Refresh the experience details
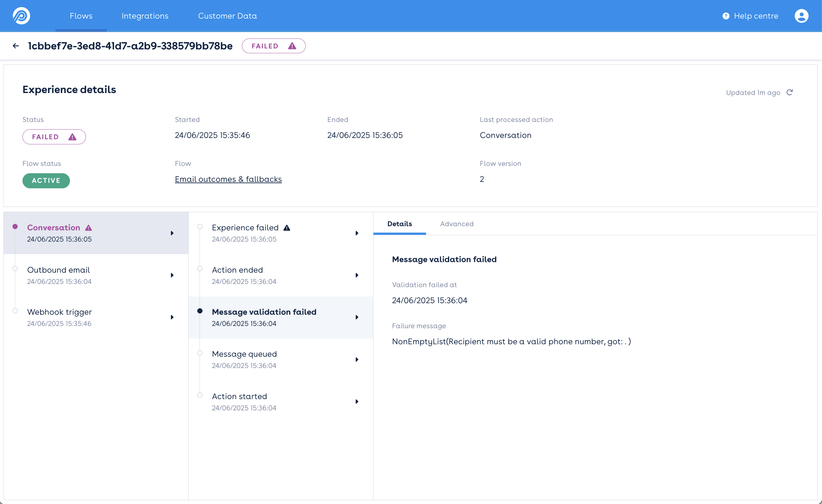Viewport: 822px width, 504px height. [x=789, y=92]
